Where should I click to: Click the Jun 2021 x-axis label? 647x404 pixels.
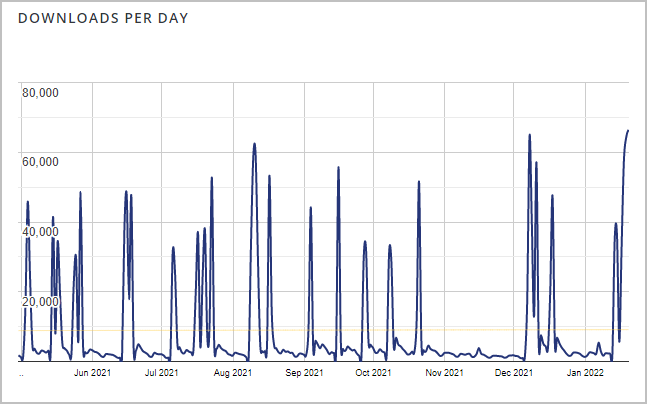(x=92, y=373)
